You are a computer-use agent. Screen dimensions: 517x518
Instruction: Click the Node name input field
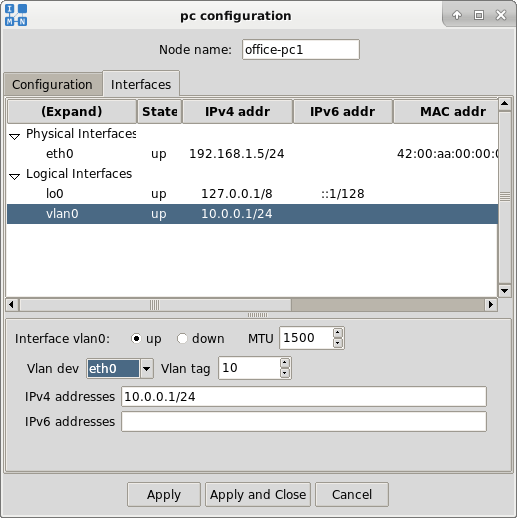click(301, 50)
